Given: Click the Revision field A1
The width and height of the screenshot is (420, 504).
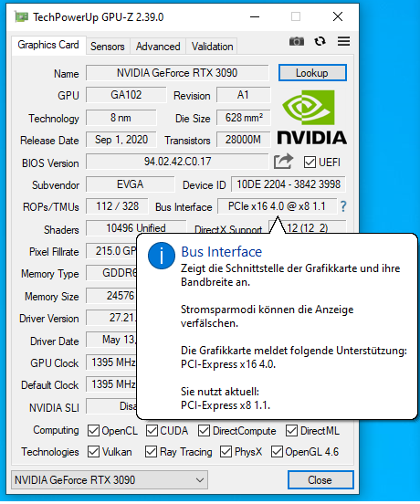Looking at the screenshot, I should coord(244,95).
